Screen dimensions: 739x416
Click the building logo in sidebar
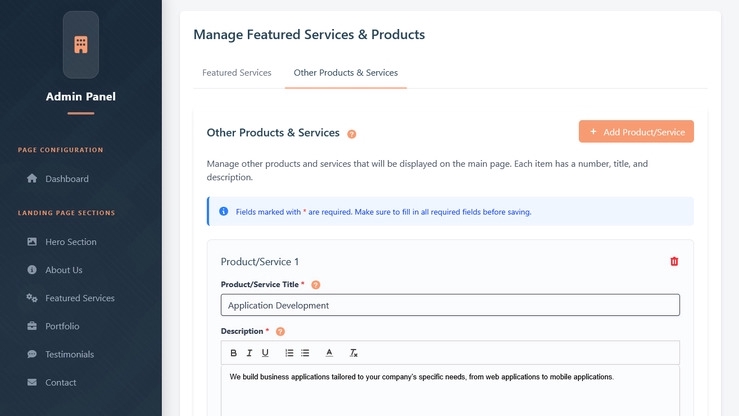click(81, 45)
